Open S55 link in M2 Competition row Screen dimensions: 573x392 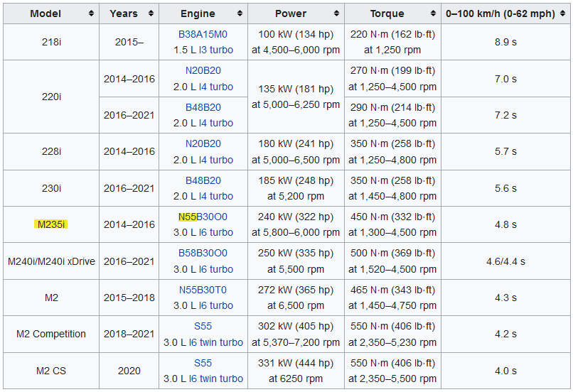pos(203,326)
